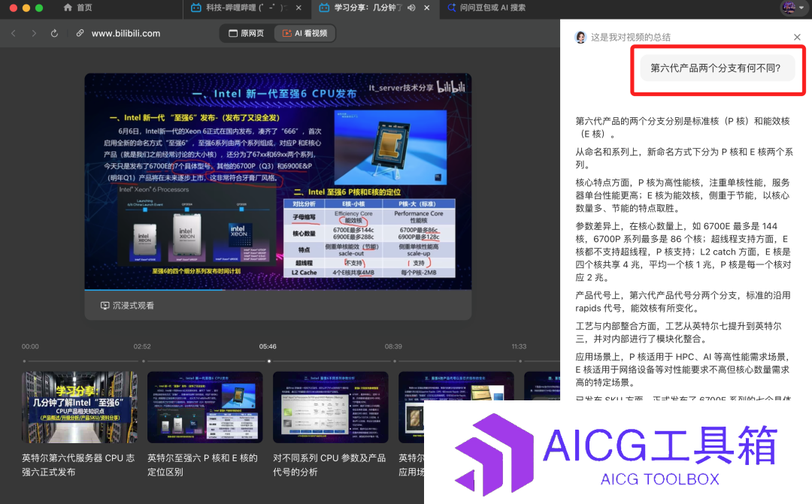Start 沉浸式观看 immersive viewing
The image size is (812, 504).
pyautogui.click(x=127, y=305)
